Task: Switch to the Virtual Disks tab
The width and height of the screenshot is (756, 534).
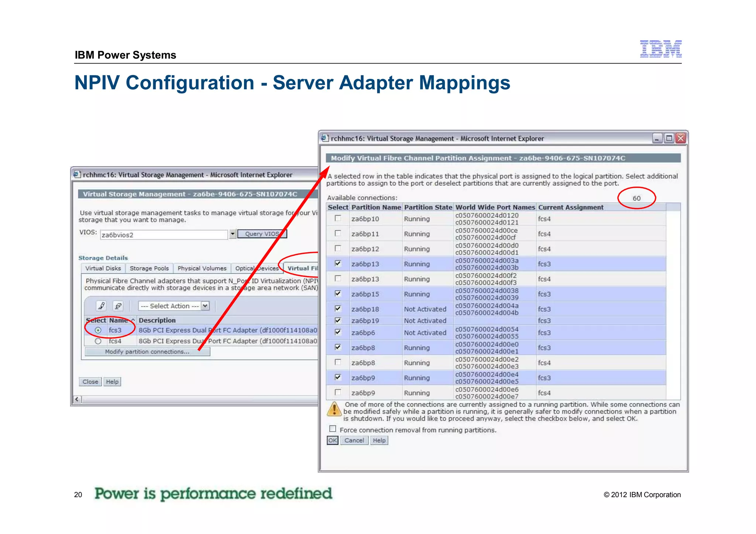Action: [103, 268]
